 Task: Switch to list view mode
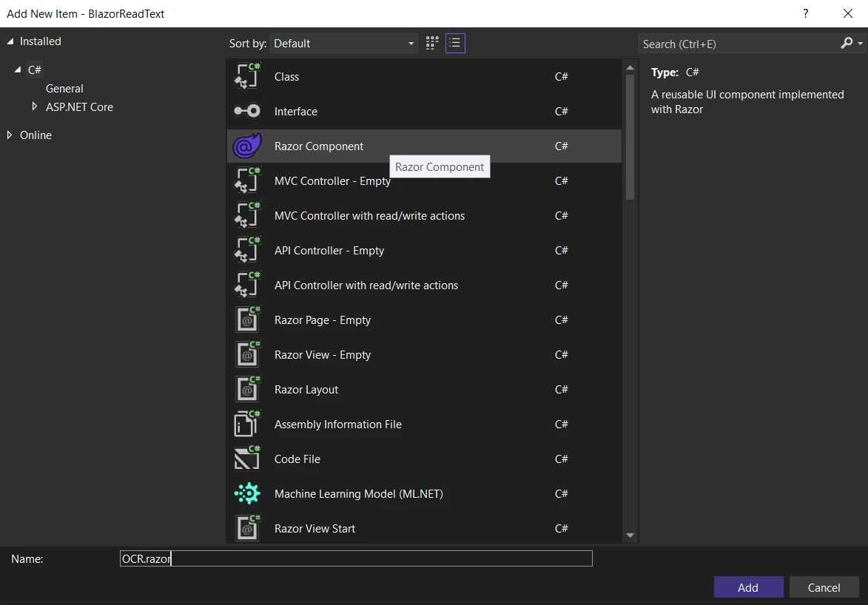point(455,43)
